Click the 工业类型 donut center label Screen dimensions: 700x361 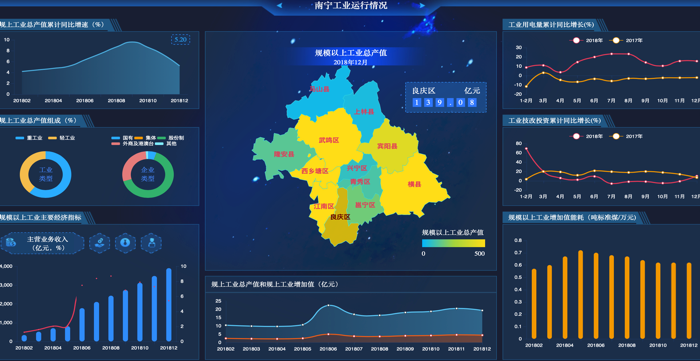click(46, 174)
